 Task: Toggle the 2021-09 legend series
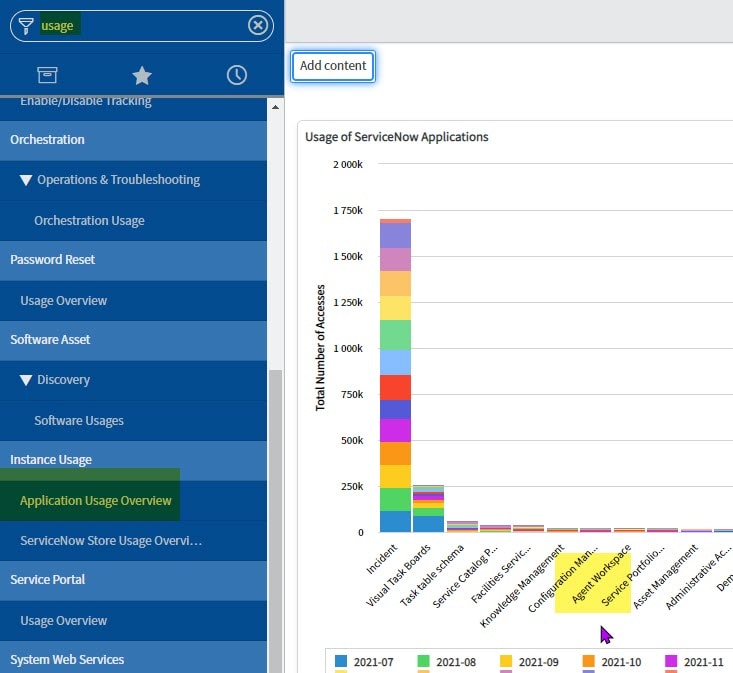[529, 662]
